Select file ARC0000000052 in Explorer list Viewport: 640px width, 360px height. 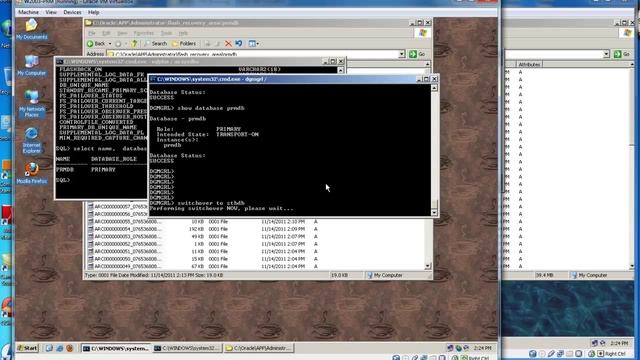[128, 244]
